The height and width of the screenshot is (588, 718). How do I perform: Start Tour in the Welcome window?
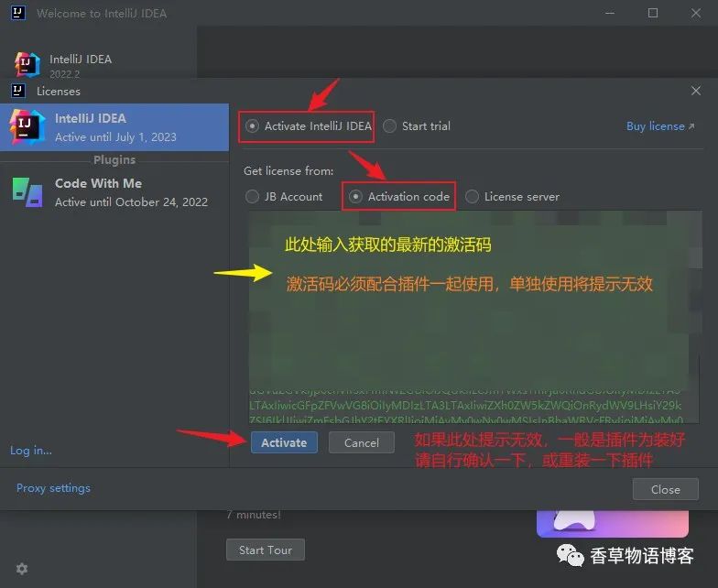pos(266,550)
